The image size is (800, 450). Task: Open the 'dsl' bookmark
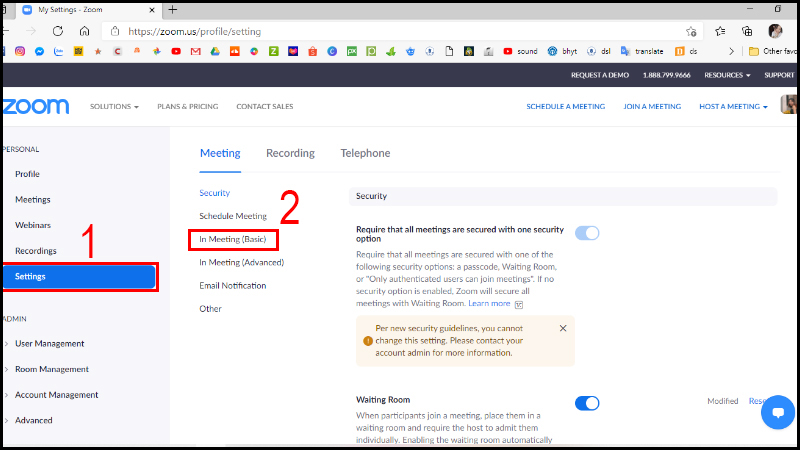[598, 51]
